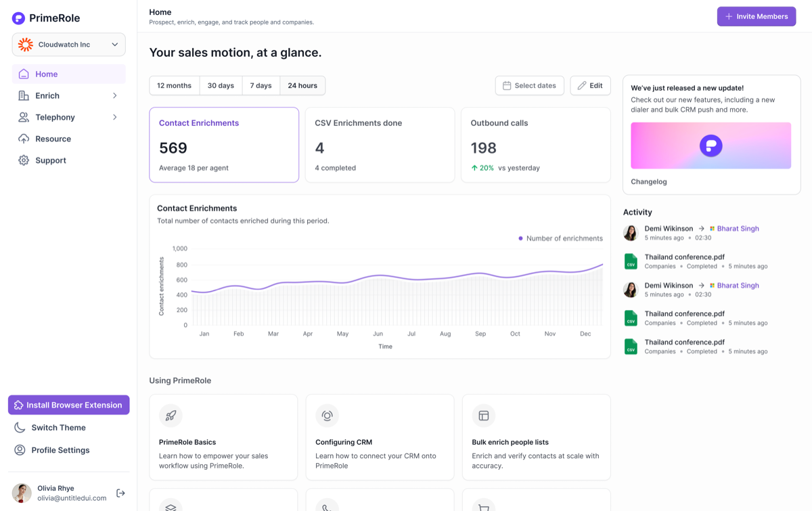The height and width of the screenshot is (511, 812).
Task: Click Install Browser Extension button
Action: 68,405
